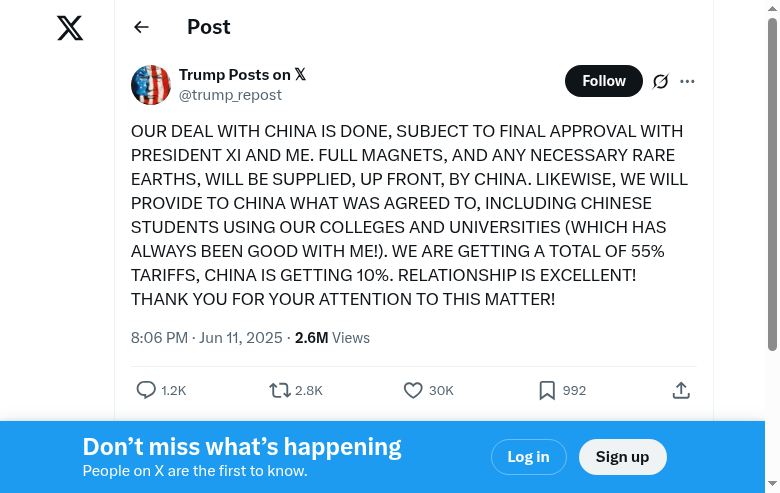
Task: Open the 8:06 PM Jun 11, 2025 timestamp
Action: (x=207, y=338)
